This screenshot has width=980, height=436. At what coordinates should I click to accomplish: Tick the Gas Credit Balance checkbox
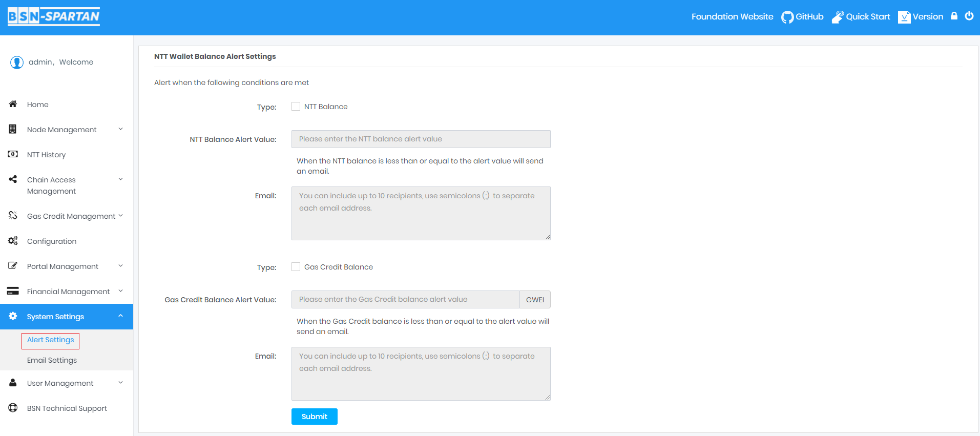[x=296, y=267]
